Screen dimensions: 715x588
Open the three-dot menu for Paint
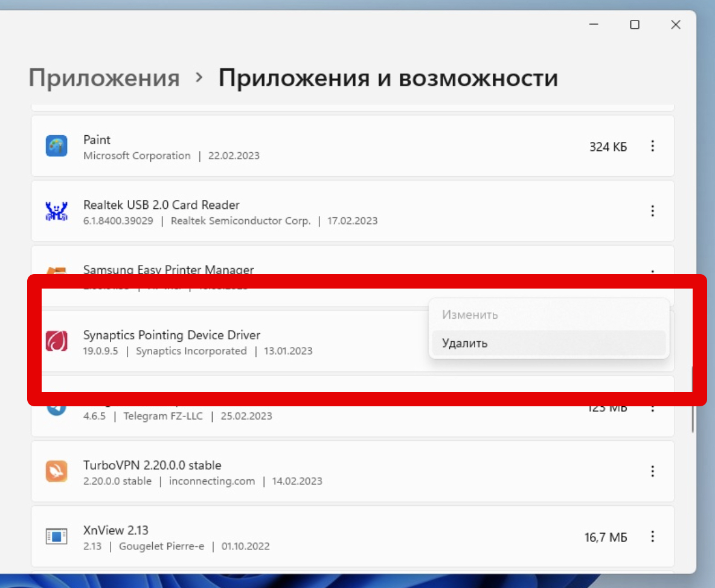(x=653, y=146)
